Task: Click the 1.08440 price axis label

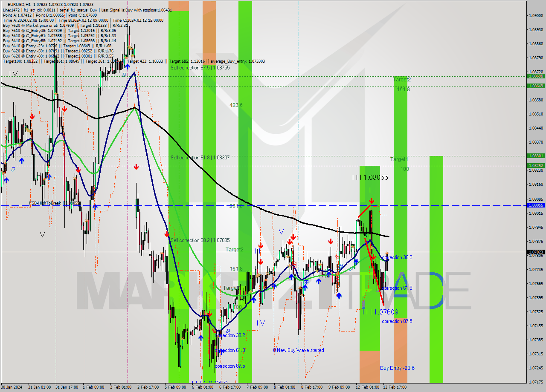Action: 536,128
